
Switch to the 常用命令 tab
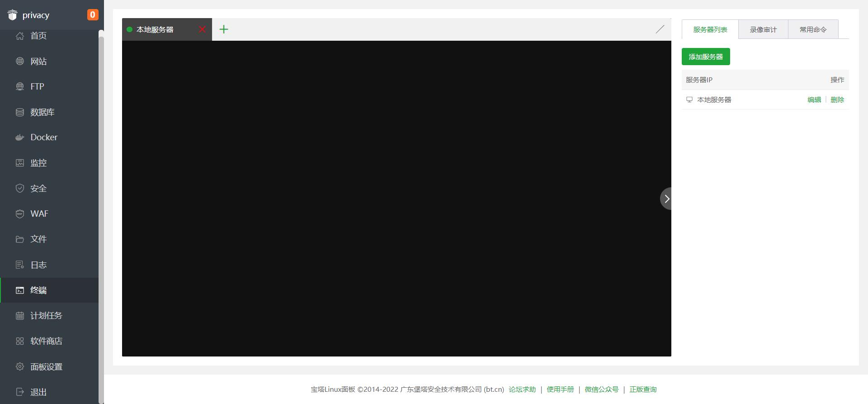(813, 29)
